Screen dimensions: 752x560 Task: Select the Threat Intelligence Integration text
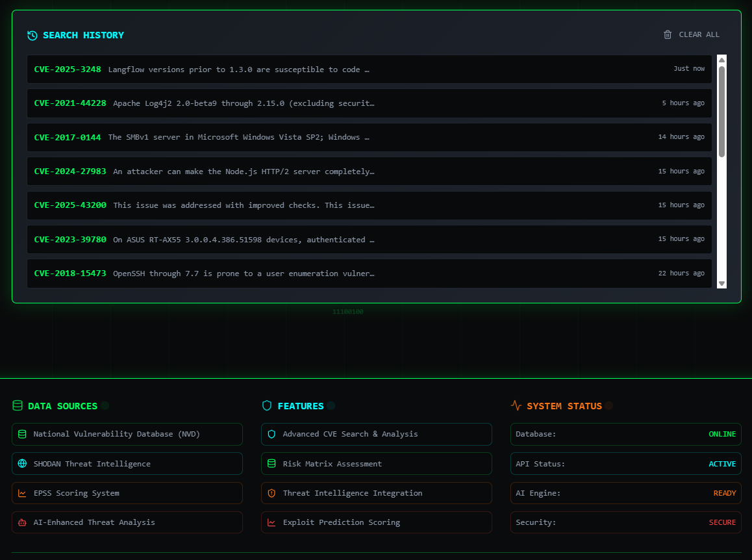[353, 493]
